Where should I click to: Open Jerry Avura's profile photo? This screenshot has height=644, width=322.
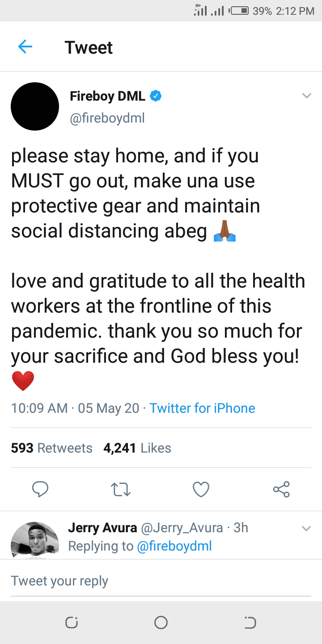[x=35, y=540]
